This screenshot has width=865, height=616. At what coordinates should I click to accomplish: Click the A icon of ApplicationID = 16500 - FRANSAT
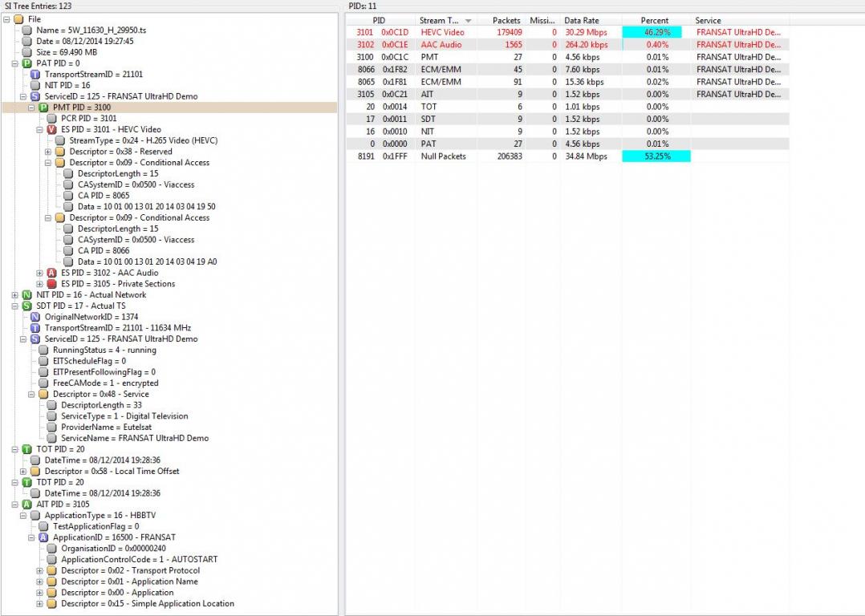pyautogui.click(x=43, y=537)
